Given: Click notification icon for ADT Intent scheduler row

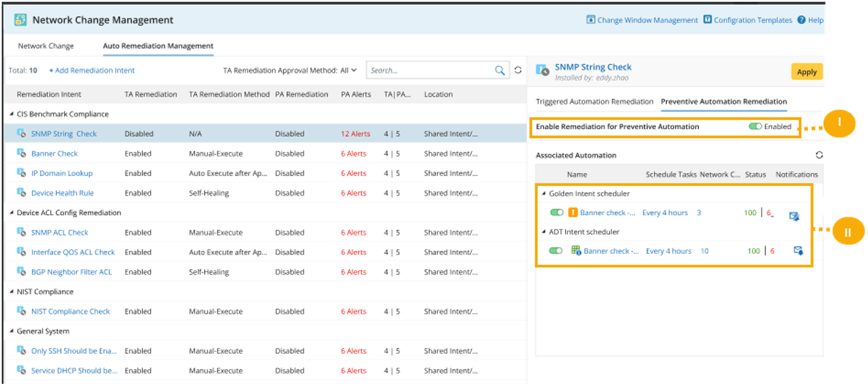Looking at the screenshot, I should (x=798, y=251).
